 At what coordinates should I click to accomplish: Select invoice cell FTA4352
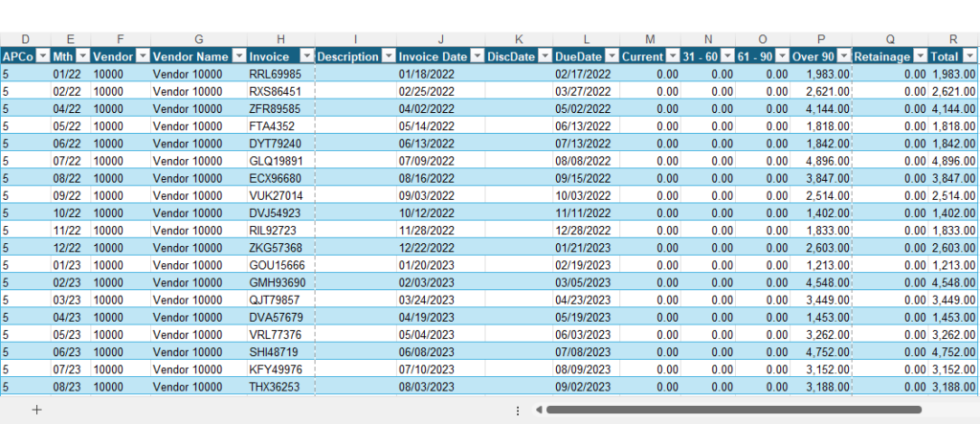[280, 126]
